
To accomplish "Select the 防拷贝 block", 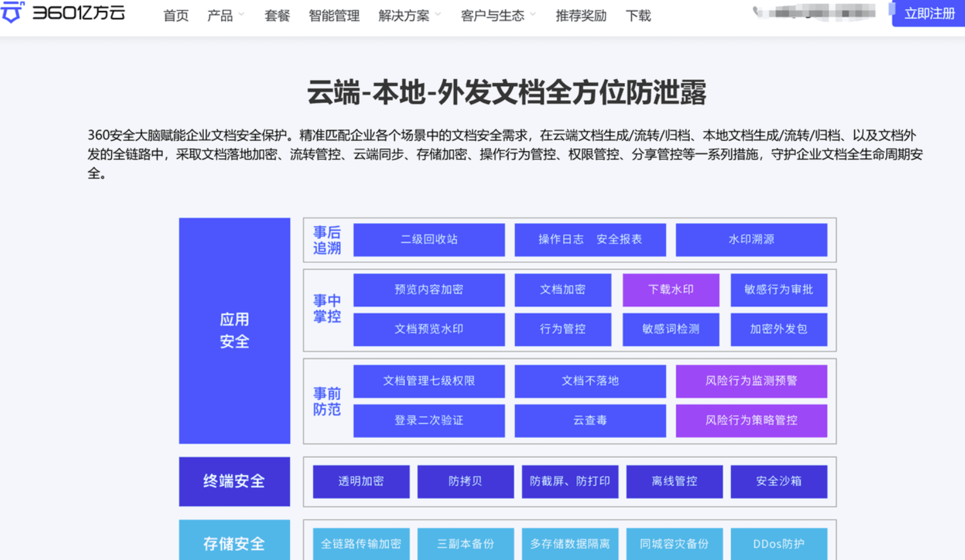I will click(465, 482).
